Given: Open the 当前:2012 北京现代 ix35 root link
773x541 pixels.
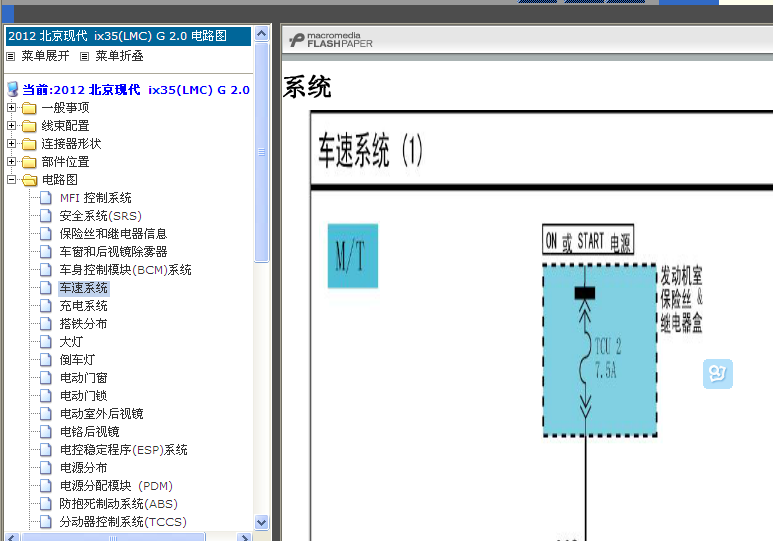Looking at the screenshot, I should point(136,90).
